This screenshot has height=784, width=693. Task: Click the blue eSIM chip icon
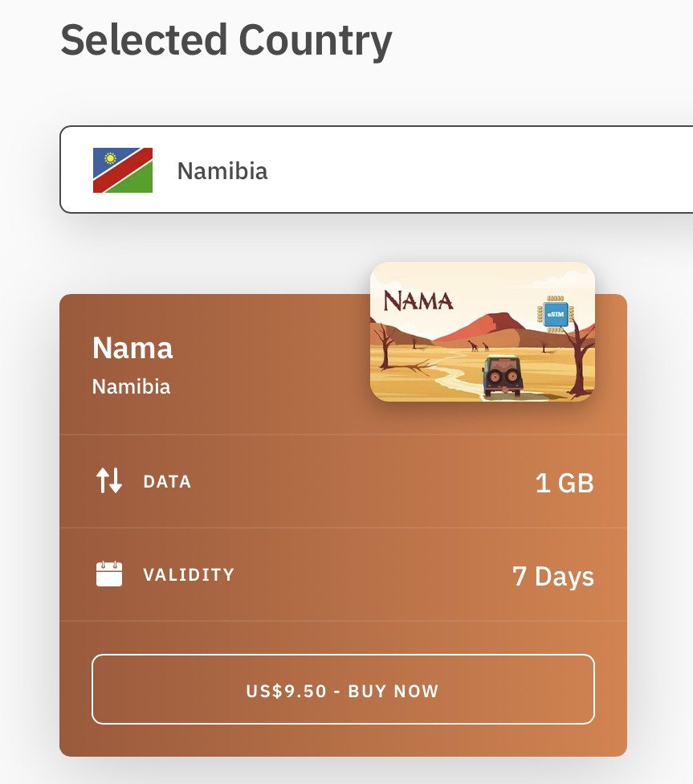[554, 314]
